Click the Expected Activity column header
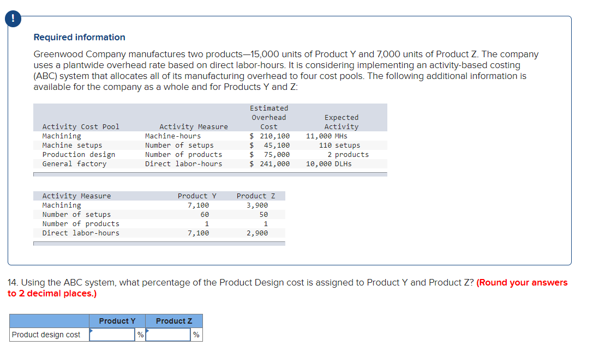The image size is (599, 364). click(x=342, y=122)
